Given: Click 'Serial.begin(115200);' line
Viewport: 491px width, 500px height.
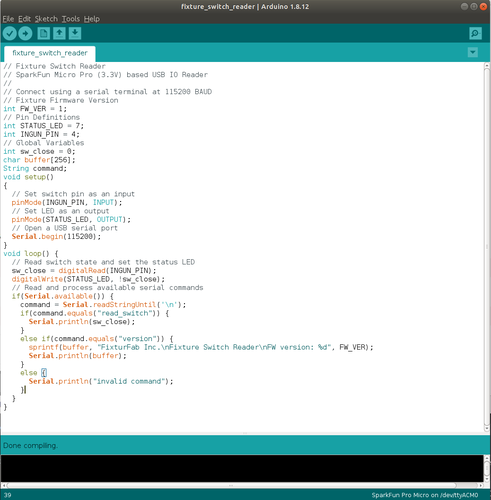Looking at the screenshot, I should [56, 237].
